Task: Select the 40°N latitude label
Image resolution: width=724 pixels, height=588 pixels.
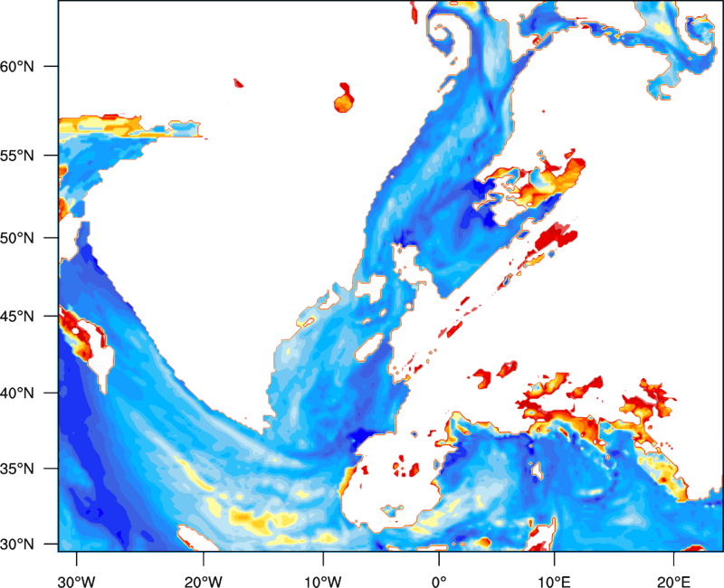Action: [17, 394]
